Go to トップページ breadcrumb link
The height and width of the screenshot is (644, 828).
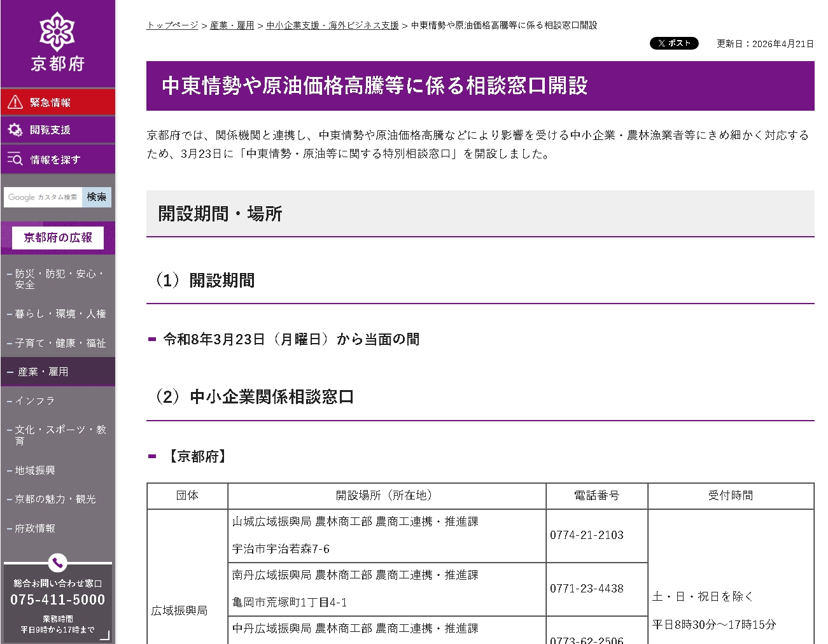point(172,25)
